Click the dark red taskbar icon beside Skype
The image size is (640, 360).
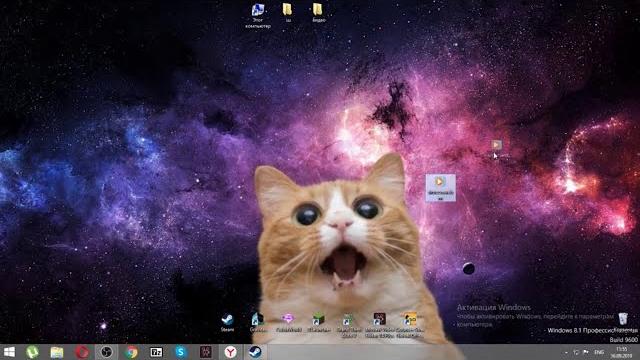206,352
